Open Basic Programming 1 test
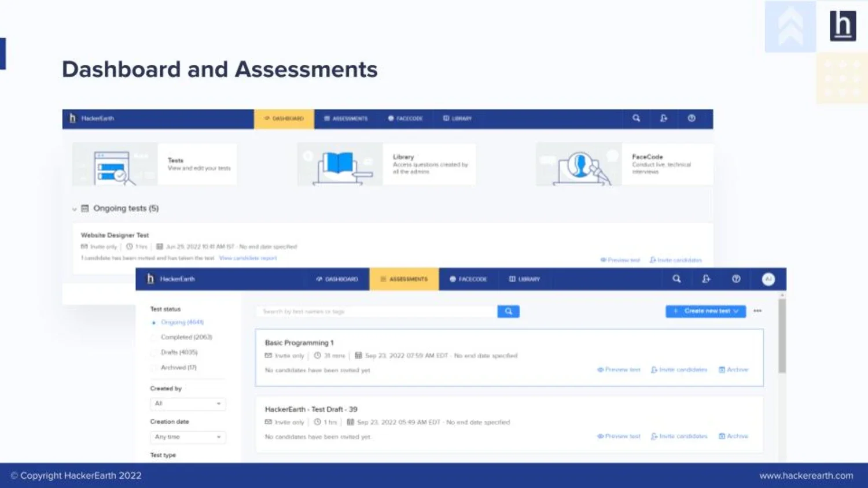This screenshot has height=488, width=868. click(x=299, y=343)
